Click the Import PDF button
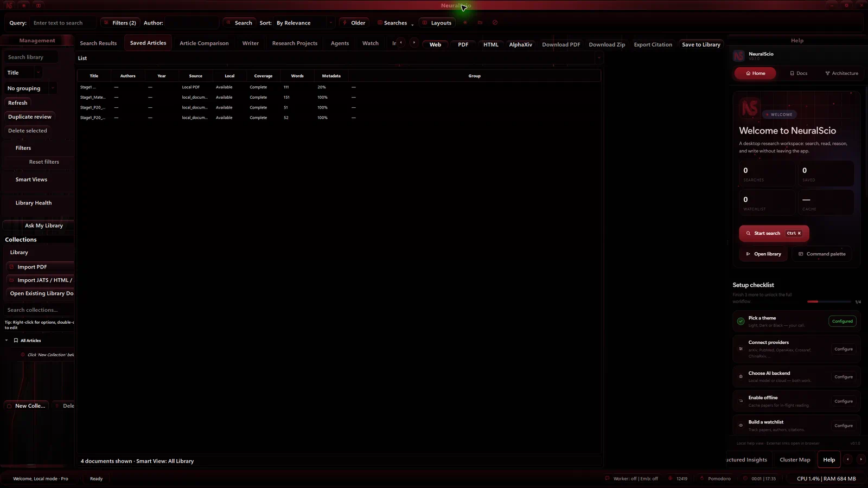 (x=40, y=267)
